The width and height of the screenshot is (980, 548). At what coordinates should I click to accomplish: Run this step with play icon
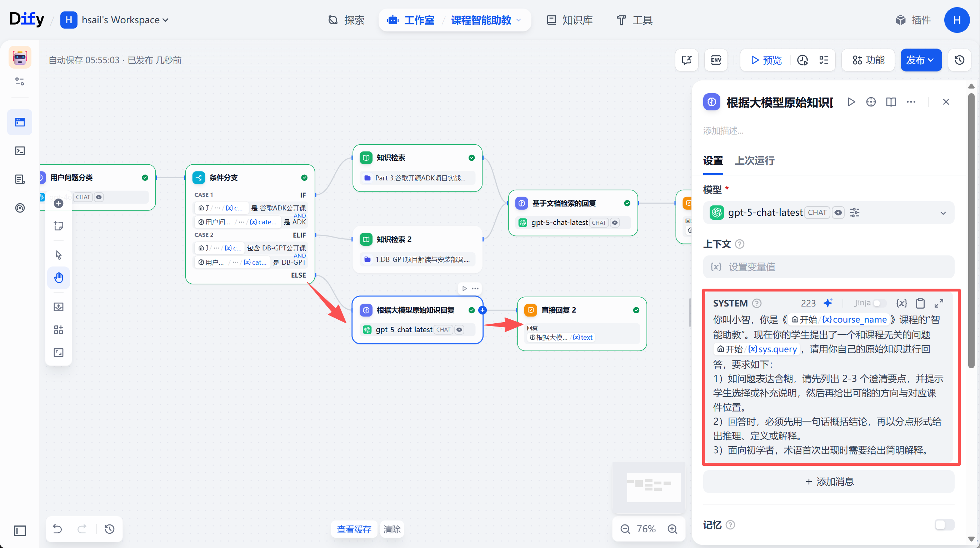851,102
